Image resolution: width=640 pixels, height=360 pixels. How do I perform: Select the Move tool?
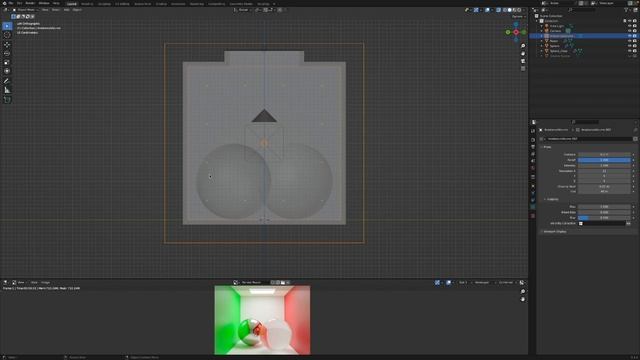point(7,44)
